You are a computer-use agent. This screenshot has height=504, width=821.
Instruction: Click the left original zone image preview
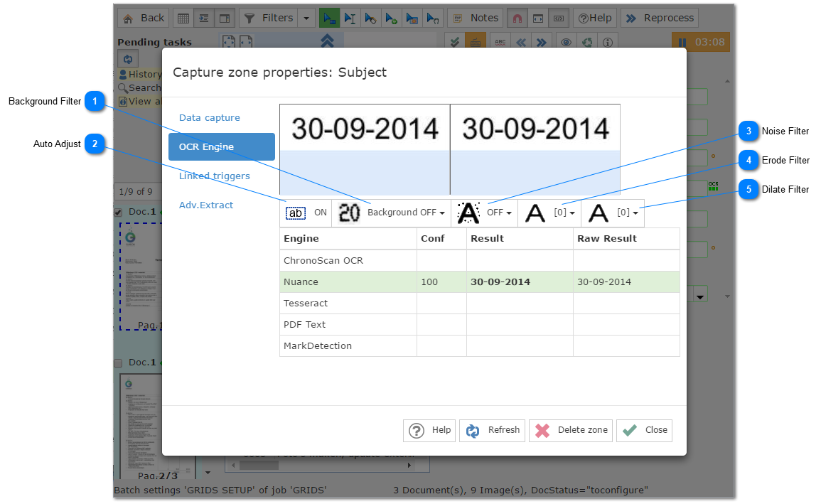[x=365, y=150]
